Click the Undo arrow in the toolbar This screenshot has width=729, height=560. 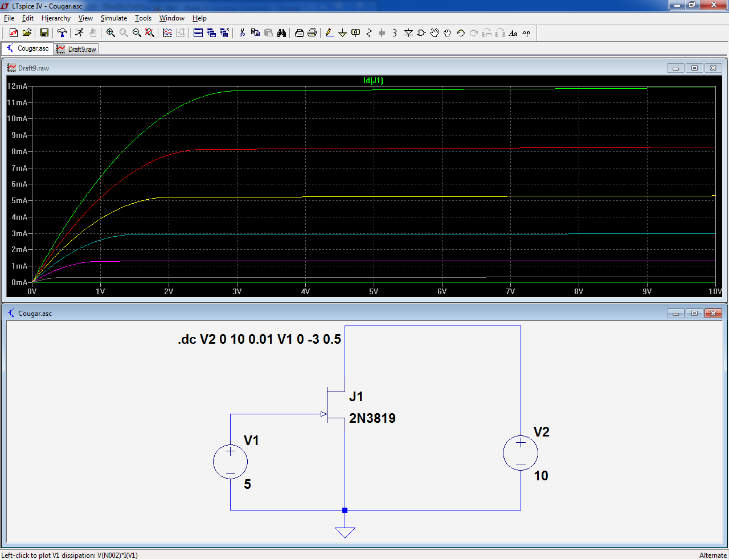(x=461, y=33)
